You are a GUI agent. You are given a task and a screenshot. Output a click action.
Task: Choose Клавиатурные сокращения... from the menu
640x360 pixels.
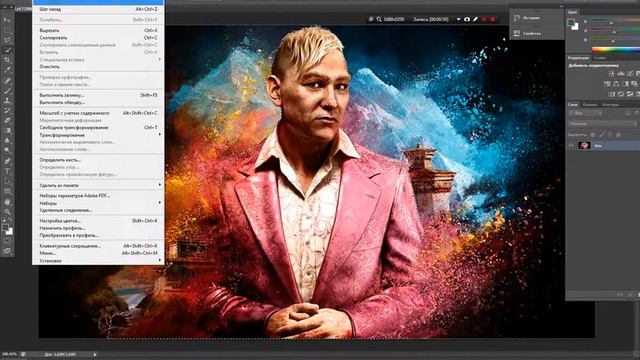tap(98, 246)
